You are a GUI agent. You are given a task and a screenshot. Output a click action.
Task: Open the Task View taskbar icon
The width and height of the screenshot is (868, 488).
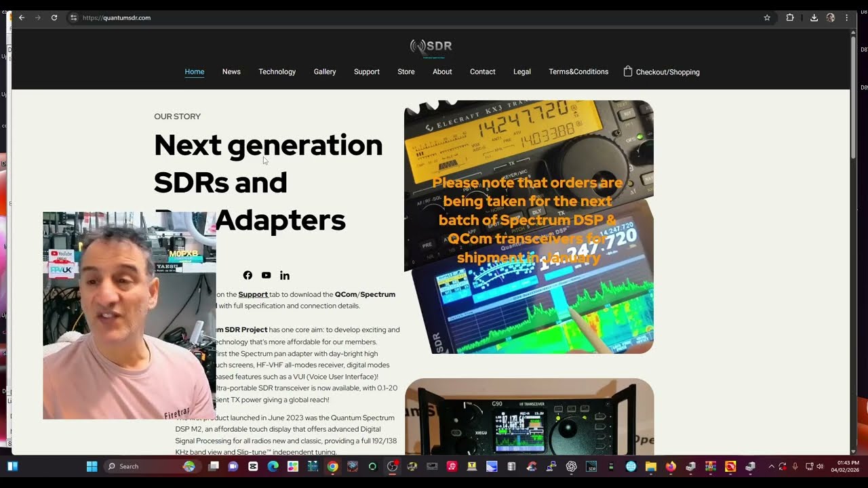pos(214,466)
